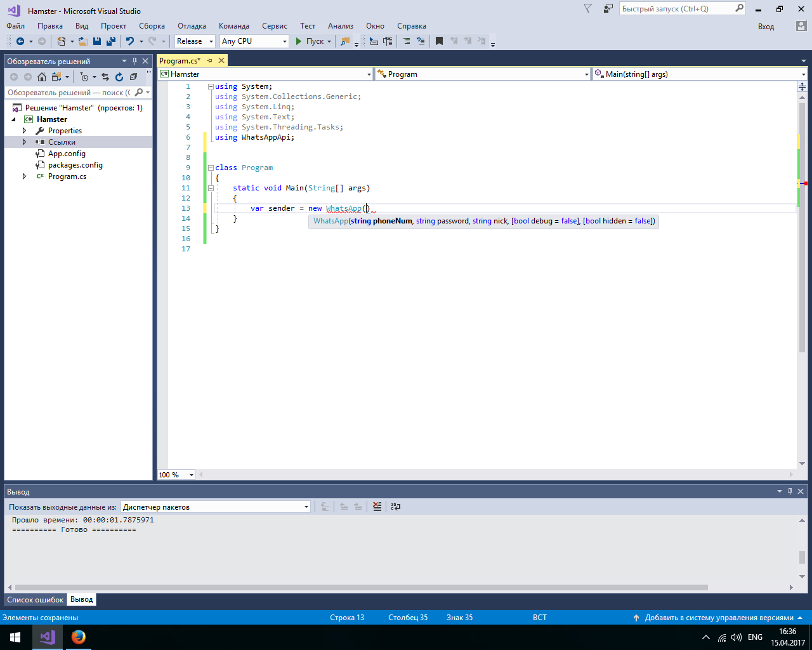Click the Navigate Backward toolbar arrow
The height and width of the screenshot is (650, 812).
click(x=20, y=41)
